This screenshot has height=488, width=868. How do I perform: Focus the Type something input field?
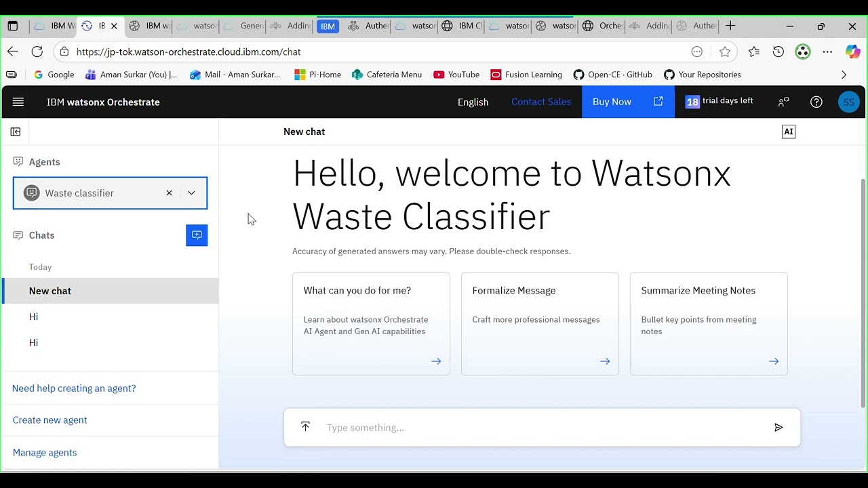click(542, 428)
